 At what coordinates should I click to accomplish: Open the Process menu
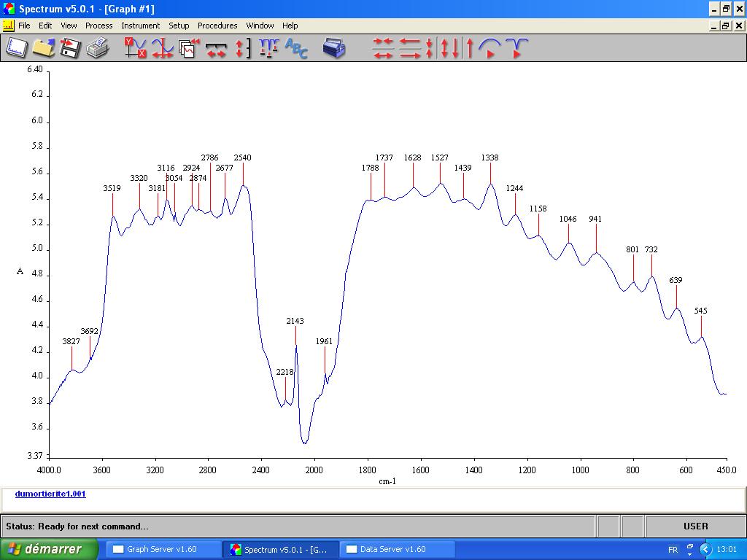pyautogui.click(x=98, y=26)
